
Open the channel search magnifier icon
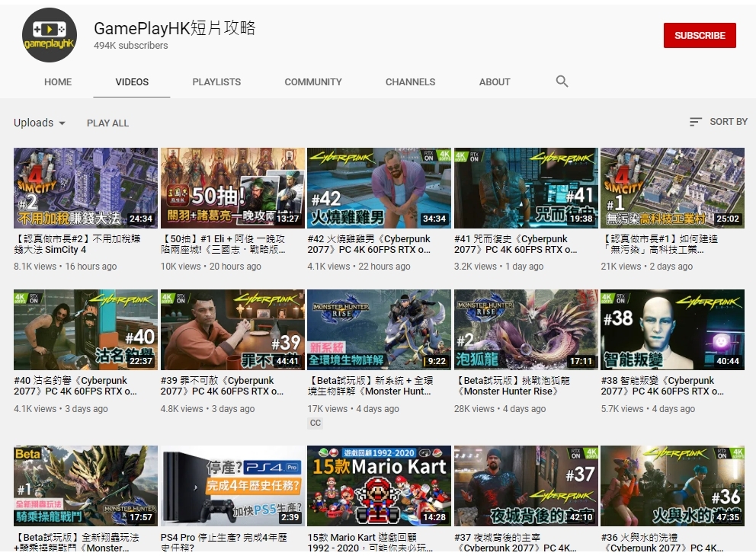tap(562, 81)
